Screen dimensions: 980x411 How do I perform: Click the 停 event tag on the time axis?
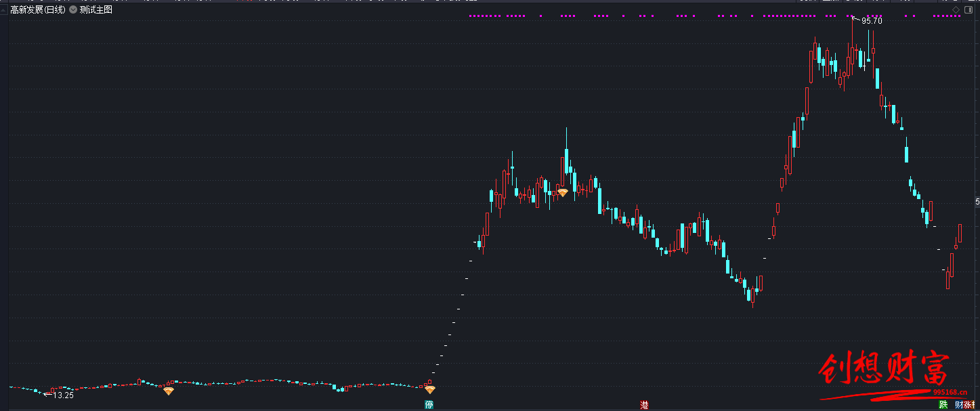click(x=429, y=405)
